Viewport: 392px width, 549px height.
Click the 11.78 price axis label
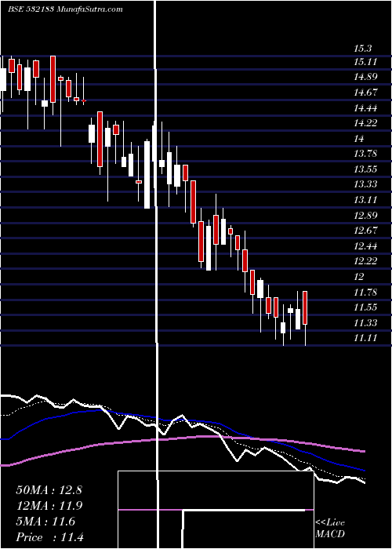click(x=366, y=292)
